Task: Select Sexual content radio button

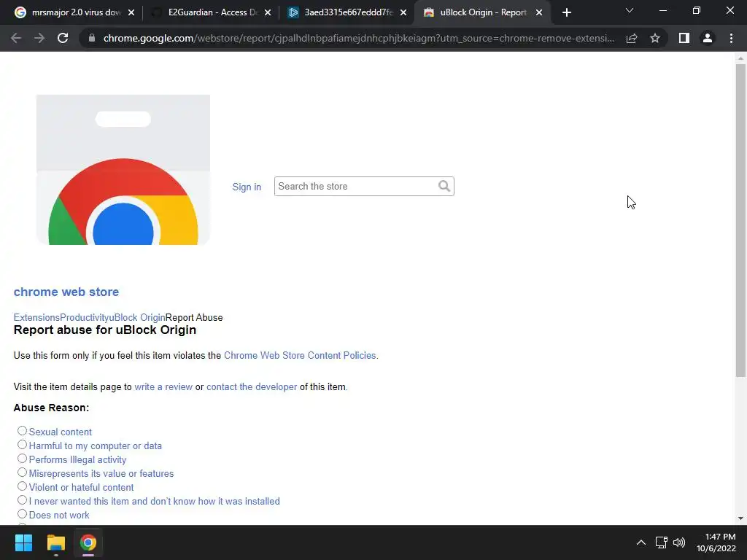Action: (22, 431)
